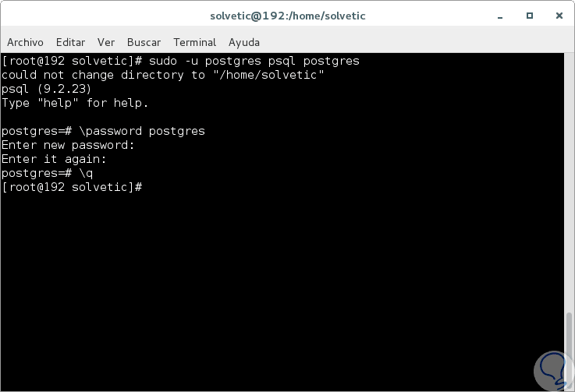Click the last root@192 prompt line
575x392 pixels.
pos(72,187)
